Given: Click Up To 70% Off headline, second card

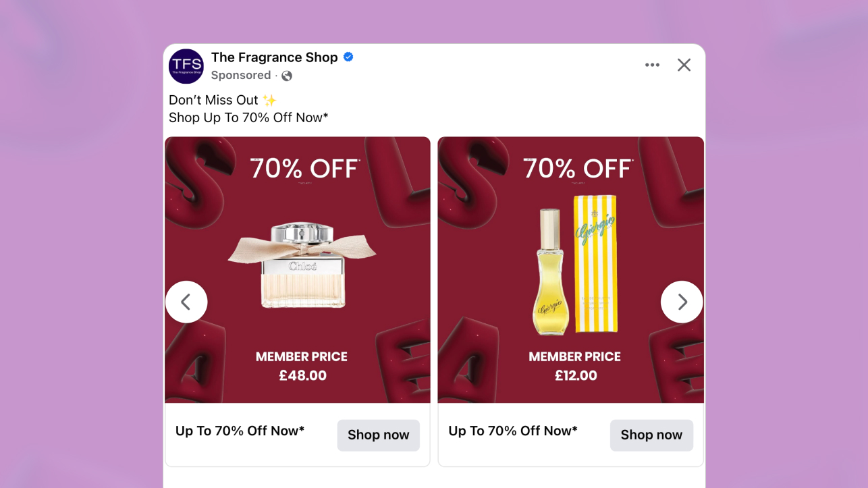Looking at the screenshot, I should click(x=513, y=431).
